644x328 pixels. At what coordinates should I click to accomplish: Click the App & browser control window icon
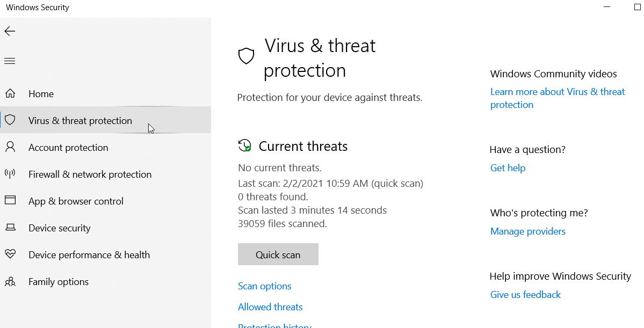[10, 200]
